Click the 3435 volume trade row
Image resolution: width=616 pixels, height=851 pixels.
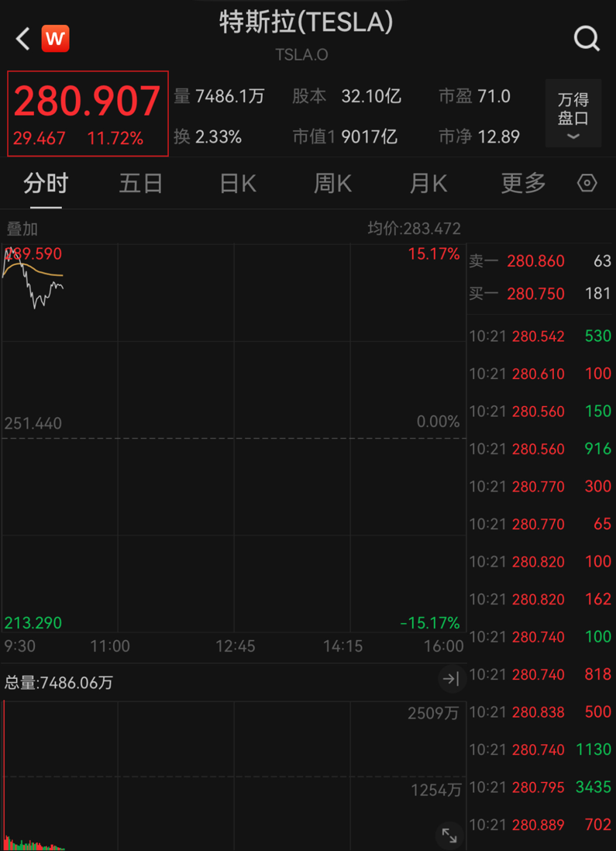click(x=541, y=787)
